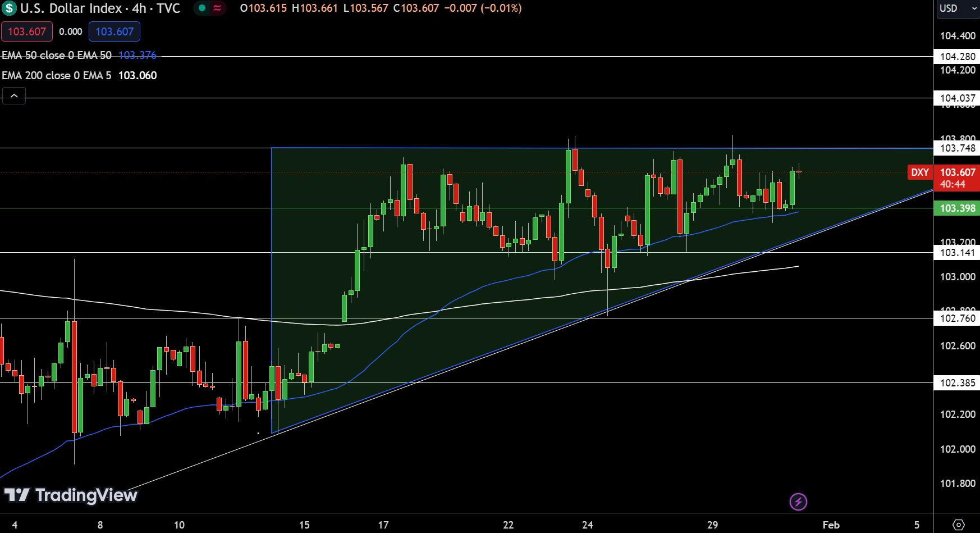Click the 102.760 horizontal line price label
980x533 pixels.
tap(958, 318)
